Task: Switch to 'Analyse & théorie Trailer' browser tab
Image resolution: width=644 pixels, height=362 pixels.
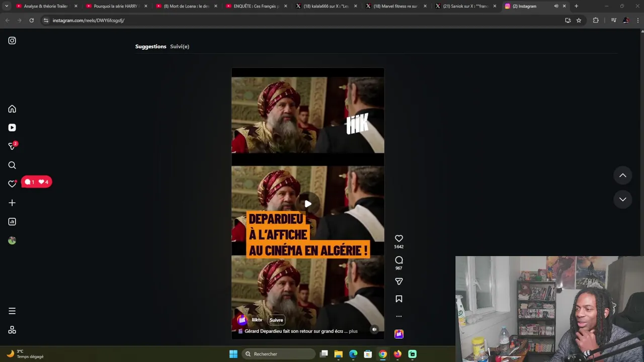Action: (x=46, y=6)
